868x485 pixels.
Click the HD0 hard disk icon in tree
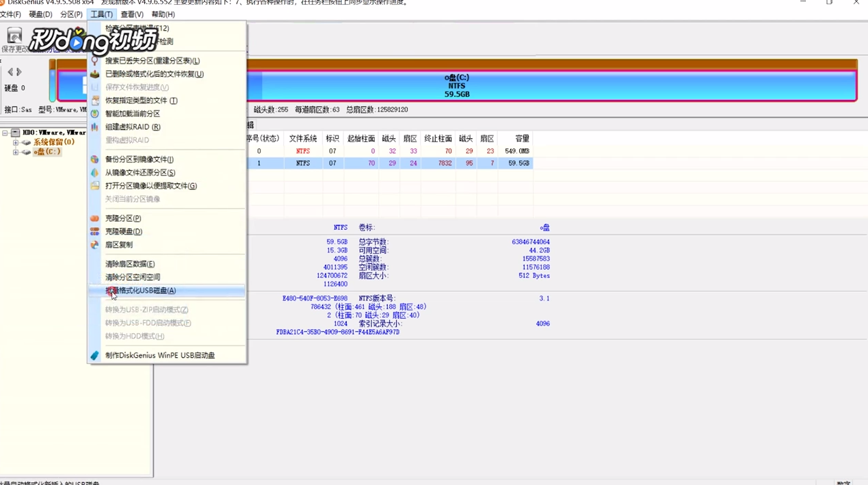[15, 133]
